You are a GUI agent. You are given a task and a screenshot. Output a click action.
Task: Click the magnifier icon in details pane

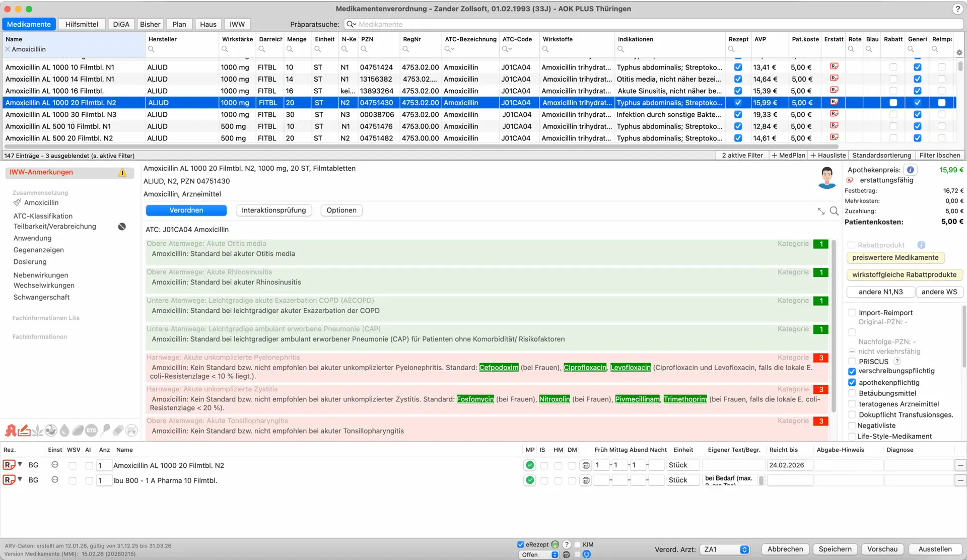834,211
